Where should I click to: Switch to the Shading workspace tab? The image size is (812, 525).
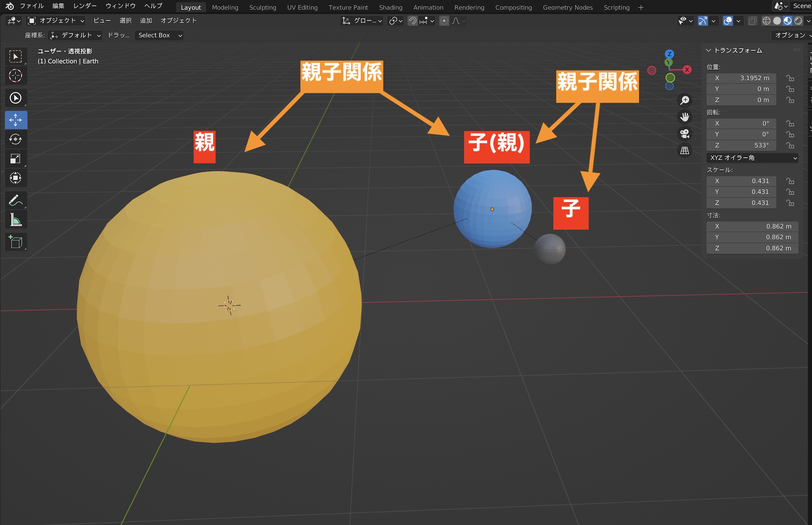point(390,7)
